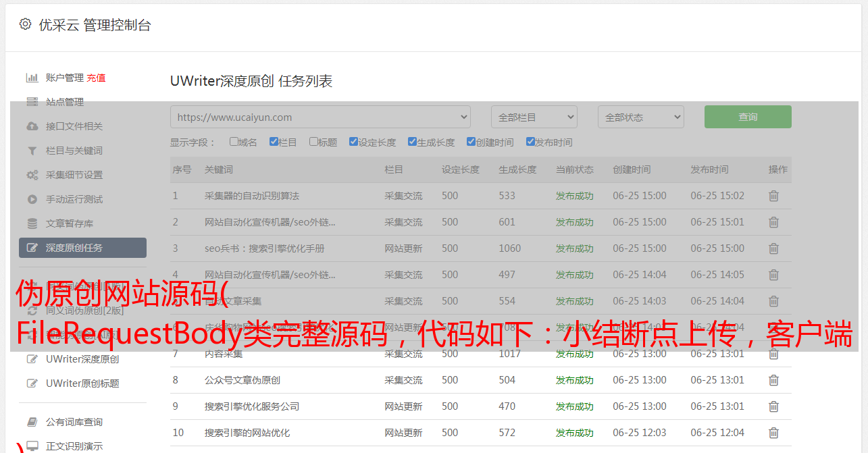868x453 pixels.
Task: Click the green 查询 button
Action: (x=748, y=117)
